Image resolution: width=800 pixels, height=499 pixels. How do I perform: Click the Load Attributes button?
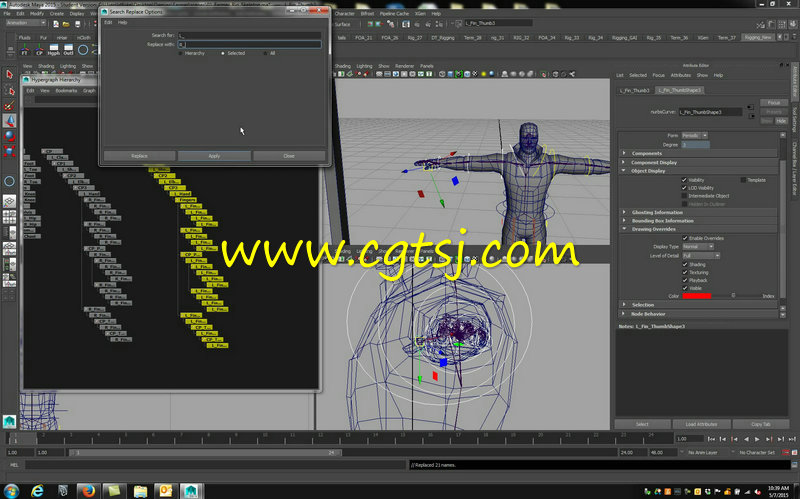tap(701, 425)
